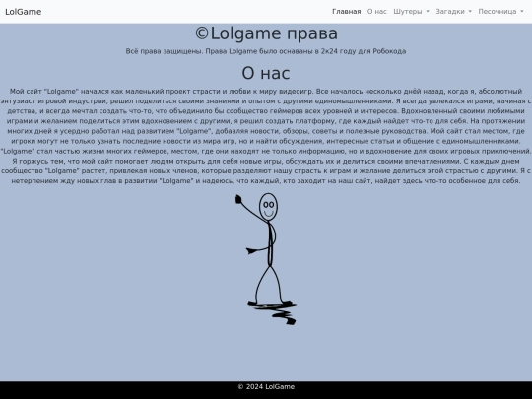532x399 pixels.
Task: Click the About paragraph starting Мой сайт
Action: pos(266,136)
